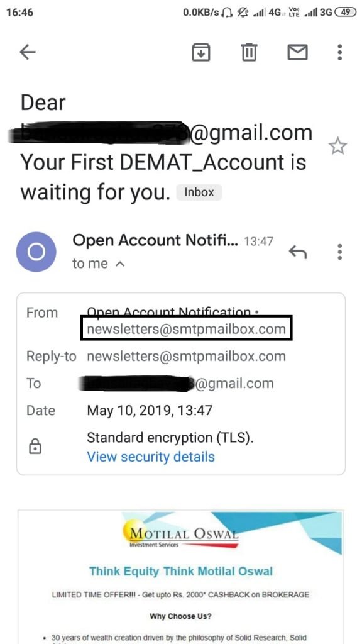The height and width of the screenshot is (644, 362).
Task: Delete the email using the trash icon
Action: (249, 52)
